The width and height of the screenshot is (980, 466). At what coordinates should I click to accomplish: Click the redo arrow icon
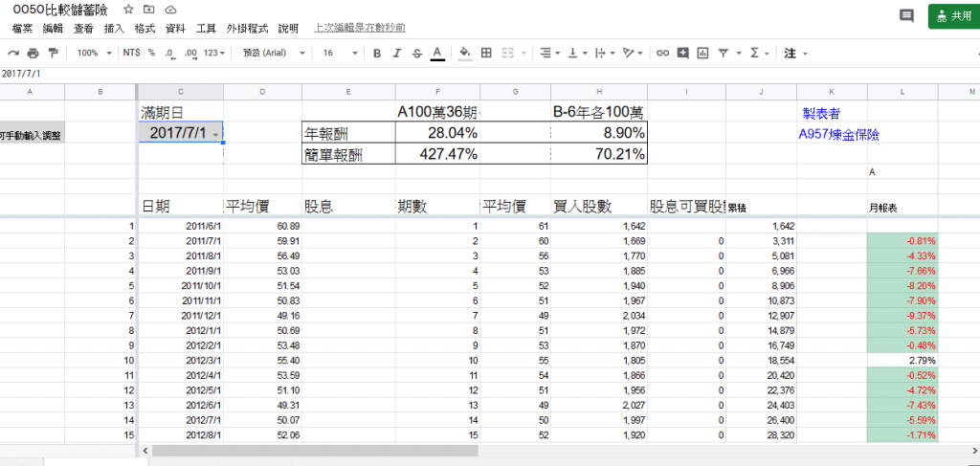click(13, 53)
